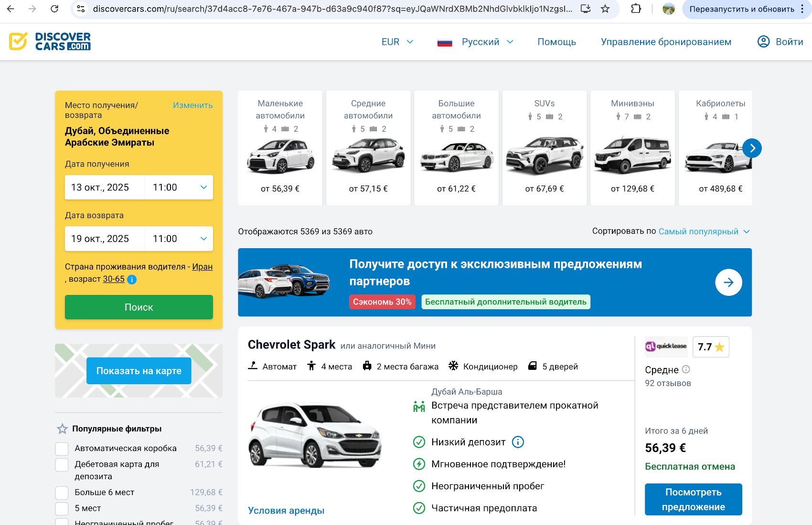812x525 pixels.
Task: Click the snowflake Кондиционер icon
Action: (x=453, y=366)
